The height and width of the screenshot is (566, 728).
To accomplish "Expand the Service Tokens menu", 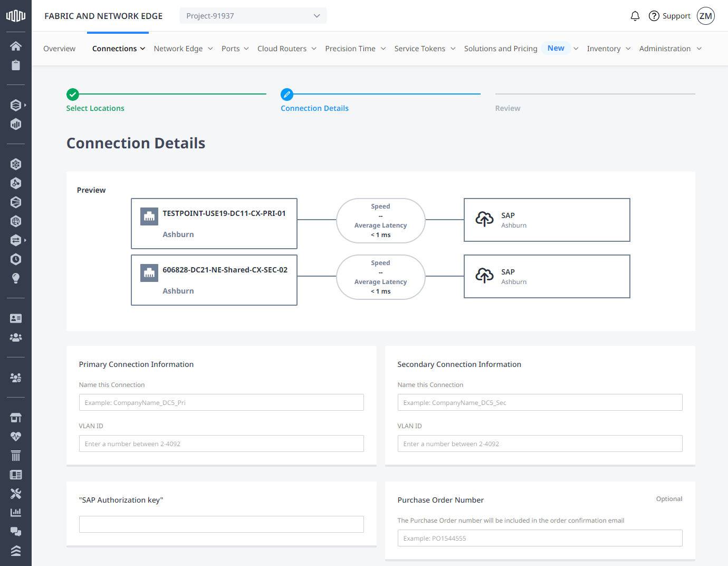I will tap(425, 49).
